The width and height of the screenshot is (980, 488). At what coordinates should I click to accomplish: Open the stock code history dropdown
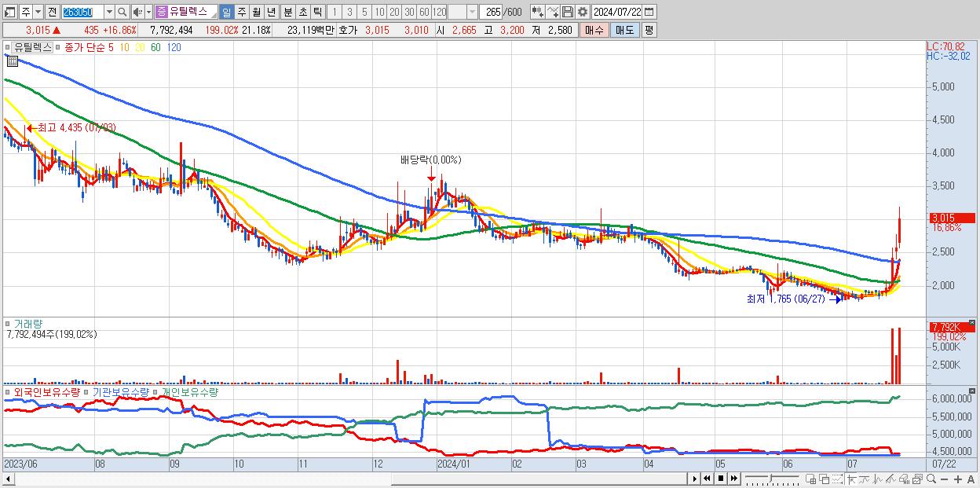click(109, 12)
